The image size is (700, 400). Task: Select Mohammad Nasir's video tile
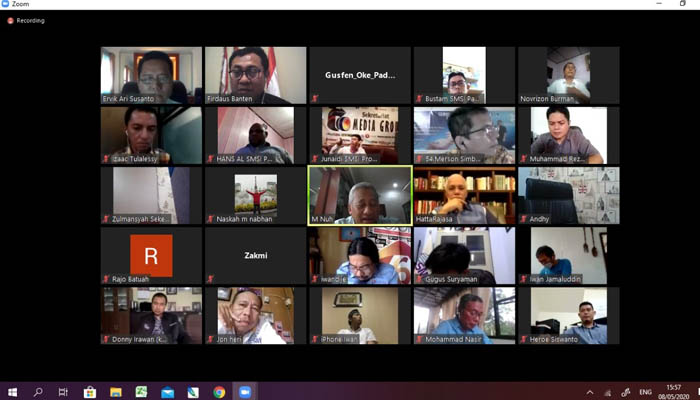pos(464,315)
